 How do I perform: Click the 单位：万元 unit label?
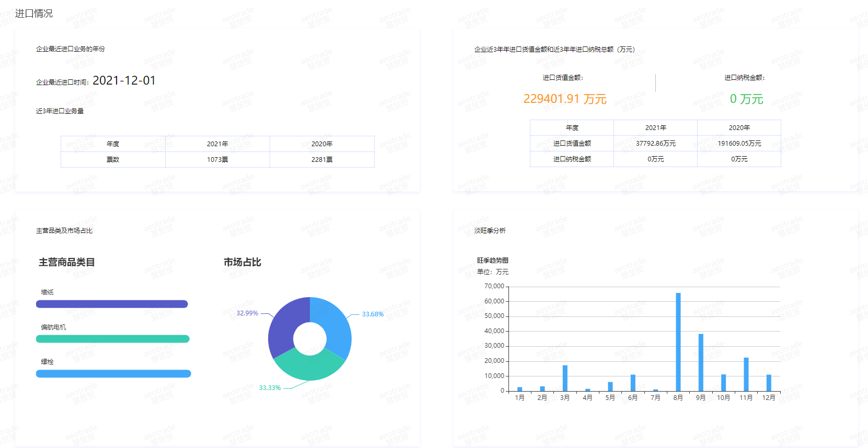(493, 272)
